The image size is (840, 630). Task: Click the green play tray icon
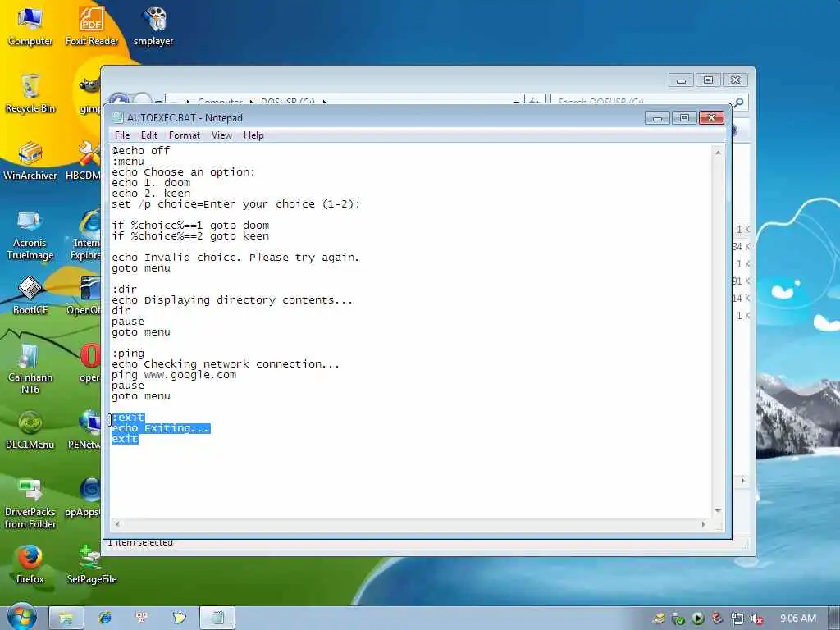click(x=698, y=619)
